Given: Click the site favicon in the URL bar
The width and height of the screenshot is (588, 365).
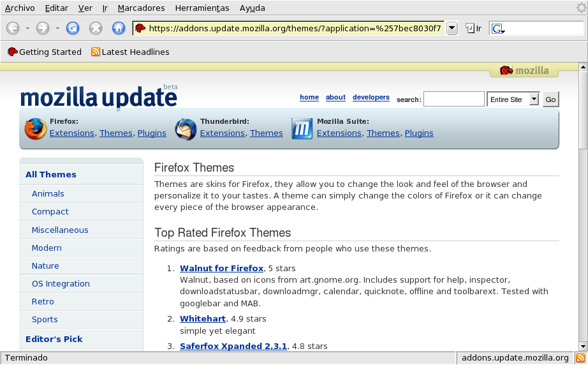Looking at the screenshot, I should 140,28.
